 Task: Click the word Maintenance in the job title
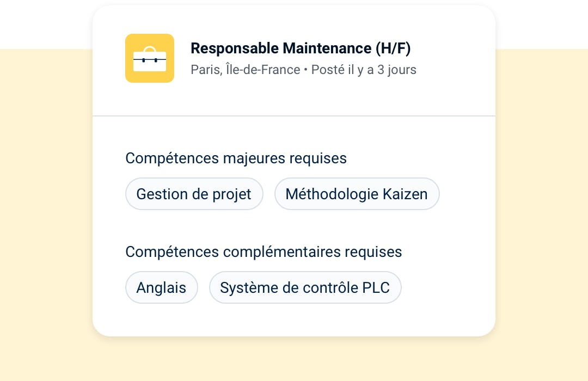(x=327, y=48)
